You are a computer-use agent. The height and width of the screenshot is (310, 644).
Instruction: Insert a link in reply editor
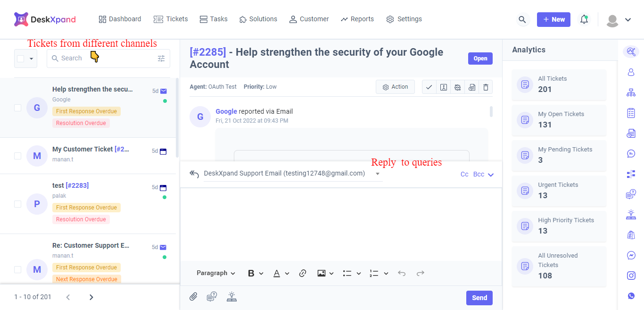[x=303, y=273]
